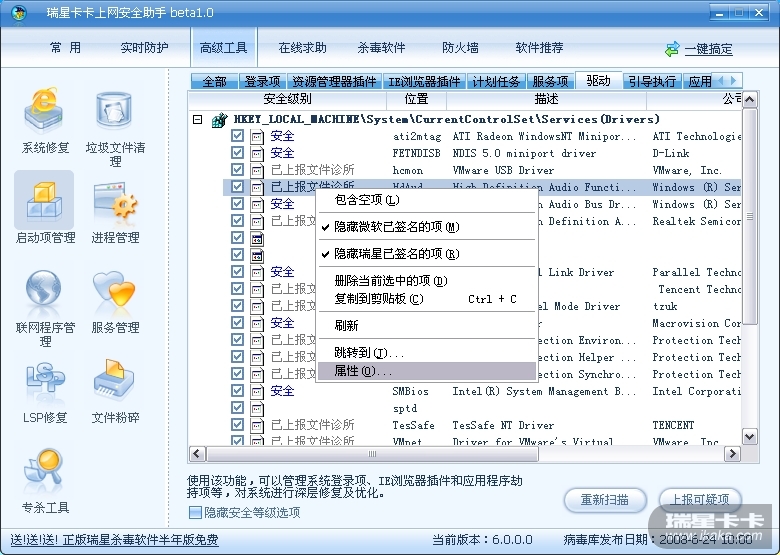
Task: Enable the 隐藏安全等级选项 checkbox
Action: (195, 512)
